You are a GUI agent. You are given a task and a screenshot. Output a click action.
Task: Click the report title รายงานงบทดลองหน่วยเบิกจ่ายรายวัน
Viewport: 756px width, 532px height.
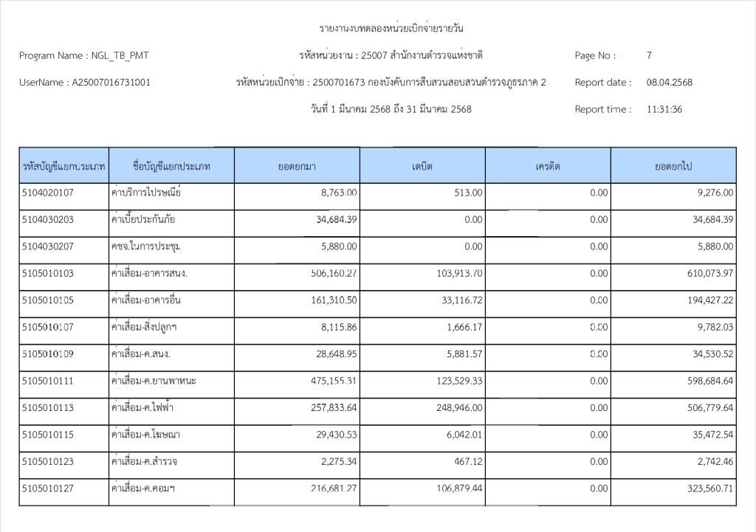(x=391, y=29)
